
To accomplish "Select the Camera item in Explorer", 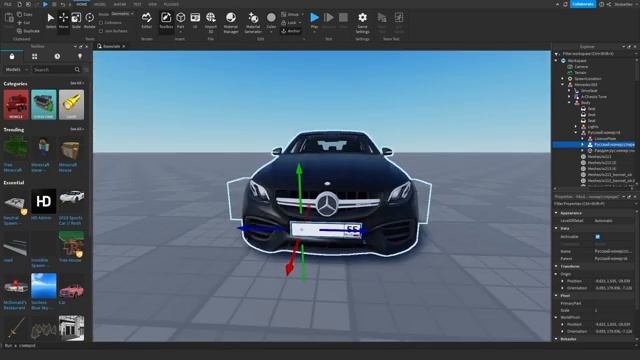I will pos(581,67).
